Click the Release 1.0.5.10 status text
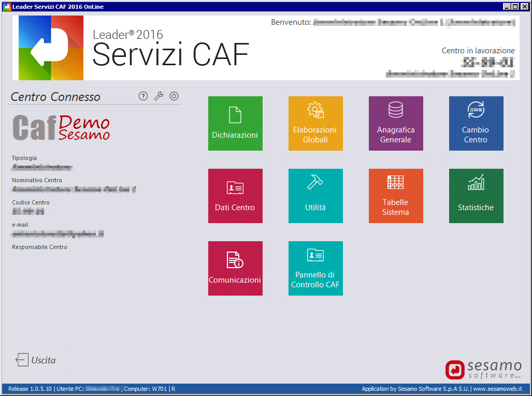The width and height of the screenshot is (532, 396). point(30,389)
